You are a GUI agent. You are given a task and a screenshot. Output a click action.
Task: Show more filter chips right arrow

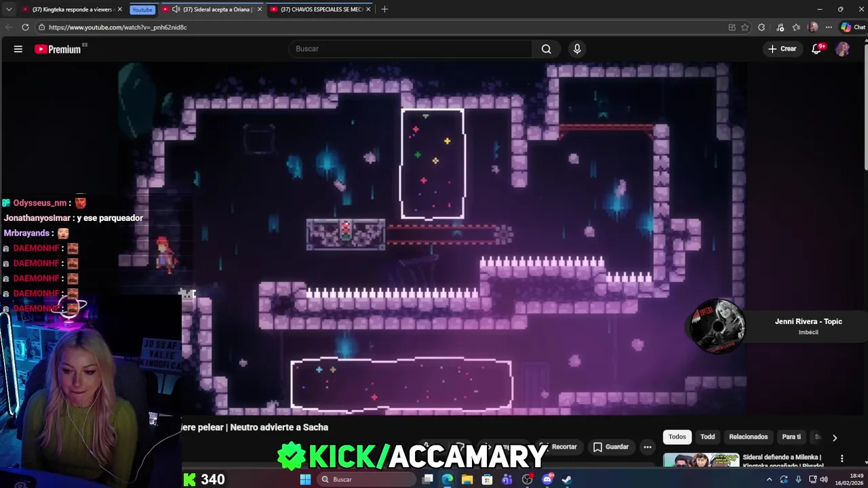point(835,438)
